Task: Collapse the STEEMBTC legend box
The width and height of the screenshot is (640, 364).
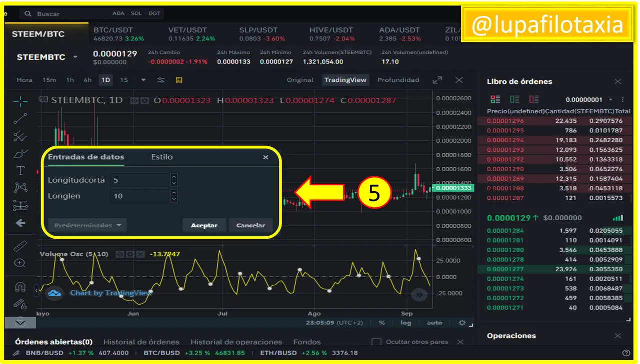Action: [x=44, y=99]
